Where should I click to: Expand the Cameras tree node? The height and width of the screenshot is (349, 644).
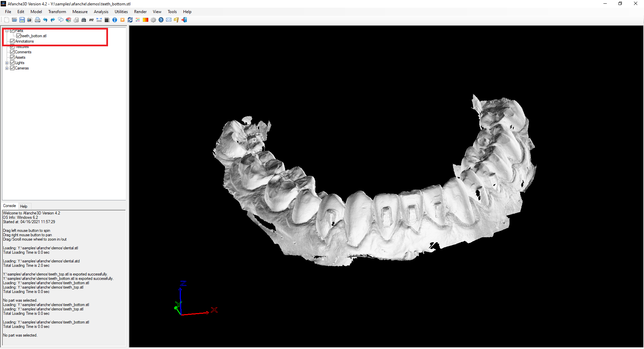[x=7, y=68]
